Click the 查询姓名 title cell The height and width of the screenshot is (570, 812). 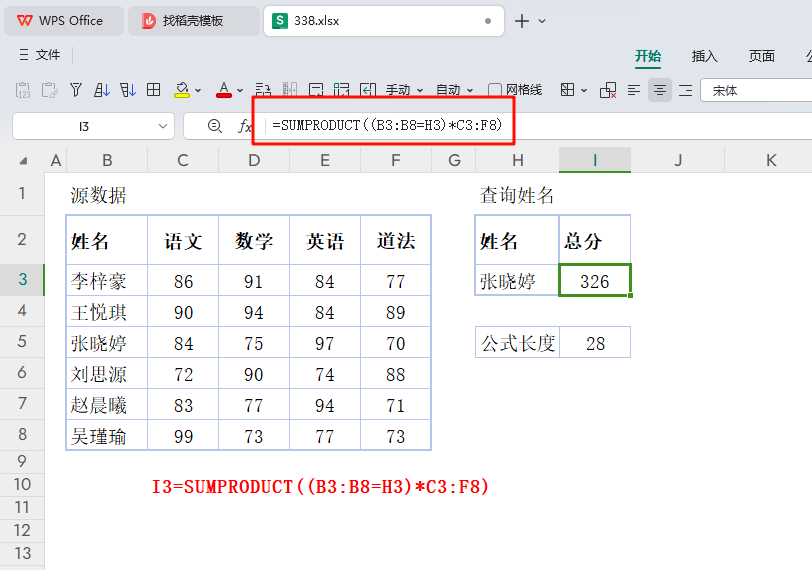pos(517,196)
